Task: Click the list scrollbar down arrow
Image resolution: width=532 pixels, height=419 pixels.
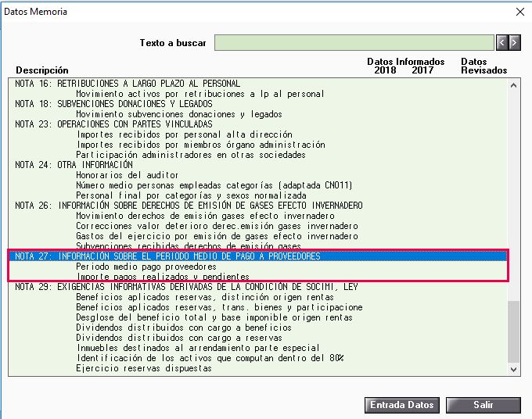Action: [514, 370]
